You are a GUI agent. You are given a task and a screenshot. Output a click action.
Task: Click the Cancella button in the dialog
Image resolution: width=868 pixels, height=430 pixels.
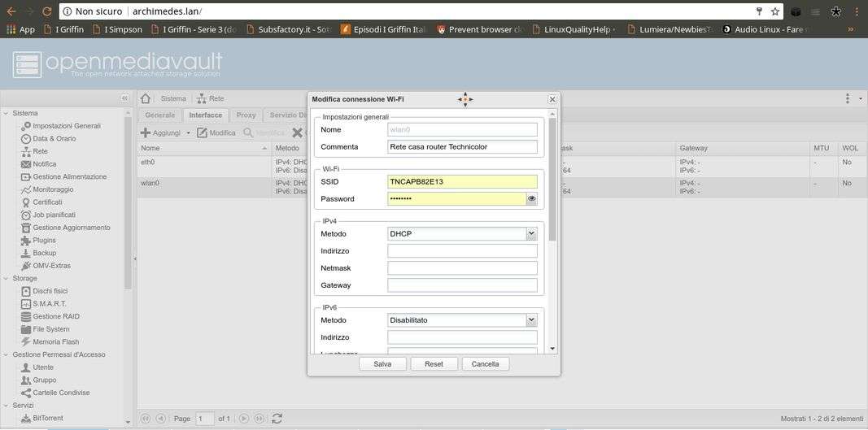pos(485,364)
